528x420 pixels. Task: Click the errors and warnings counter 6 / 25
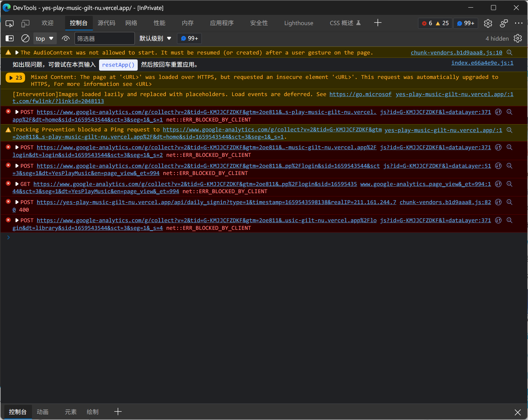pyautogui.click(x=435, y=23)
